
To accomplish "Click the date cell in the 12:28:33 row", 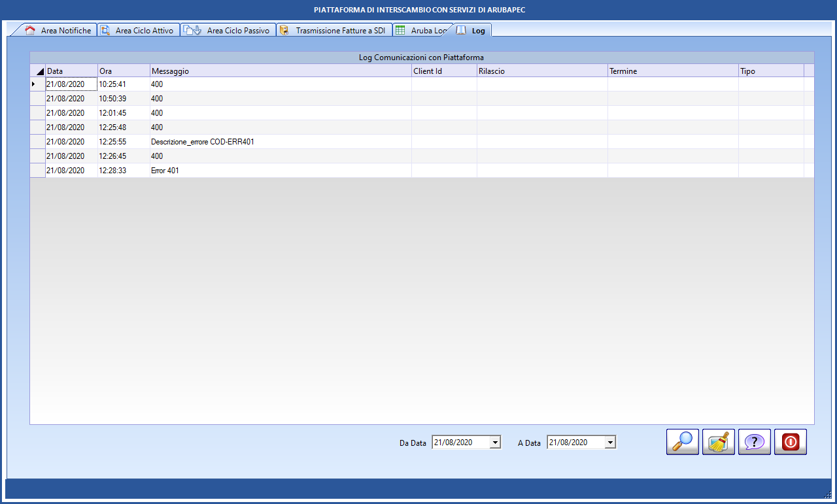I will point(71,171).
